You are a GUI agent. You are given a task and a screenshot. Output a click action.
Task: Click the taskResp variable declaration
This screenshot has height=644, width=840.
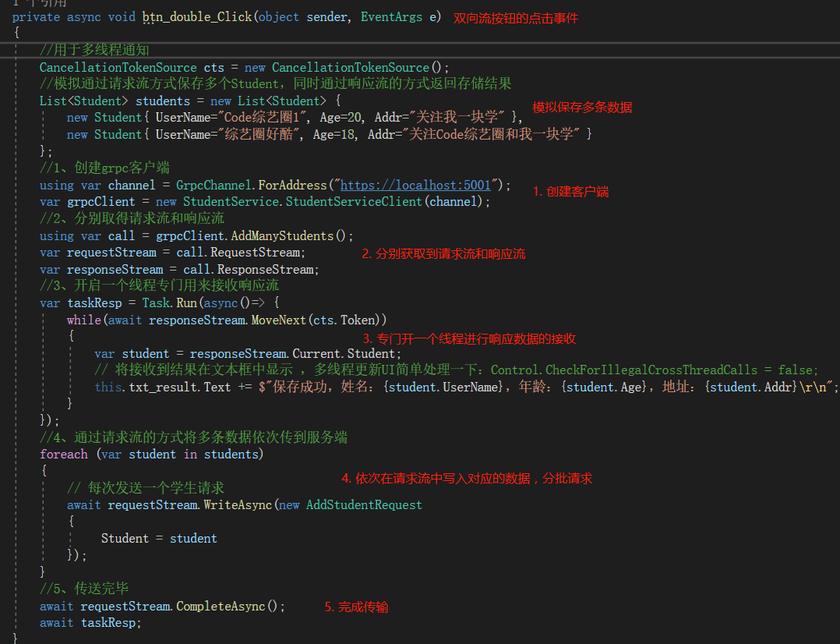tap(94, 303)
